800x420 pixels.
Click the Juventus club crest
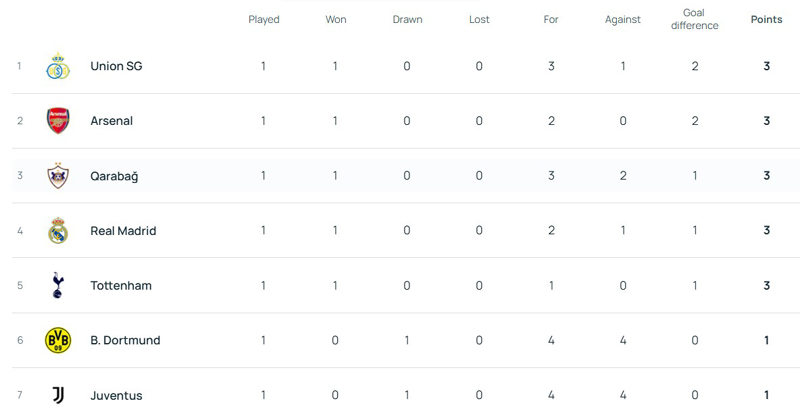pyautogui.click(x=58, y=395)
